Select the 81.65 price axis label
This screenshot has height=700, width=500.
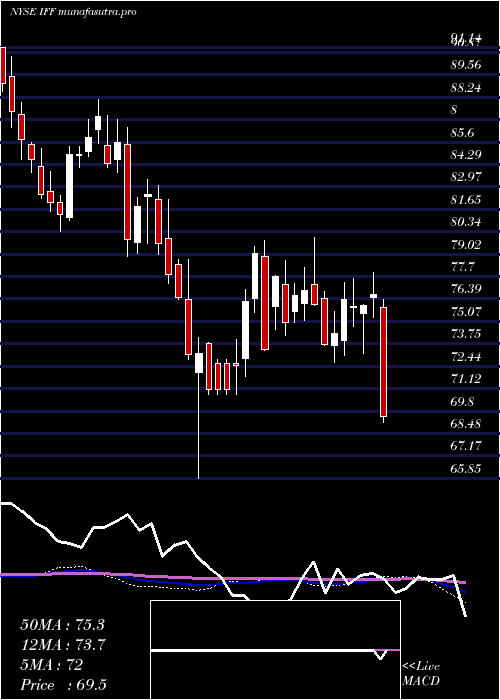pyautogui.click(x=466, y=200)
